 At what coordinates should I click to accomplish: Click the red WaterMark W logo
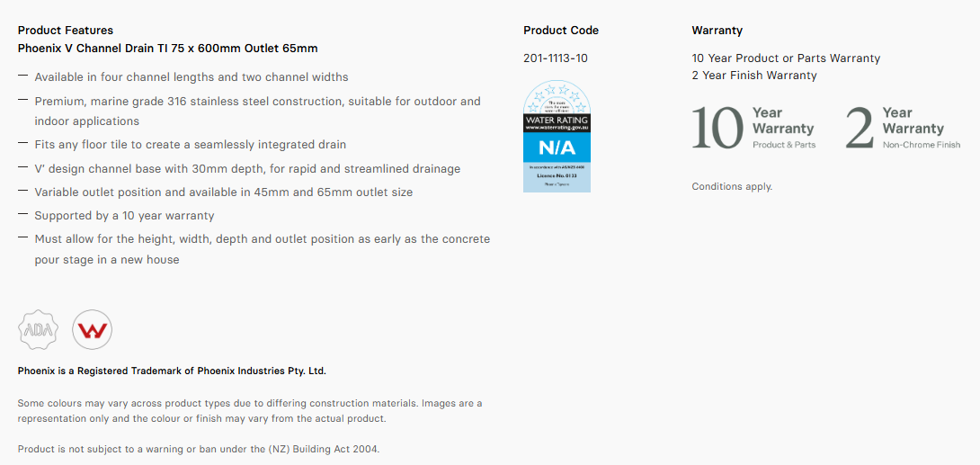pos(93,329)
